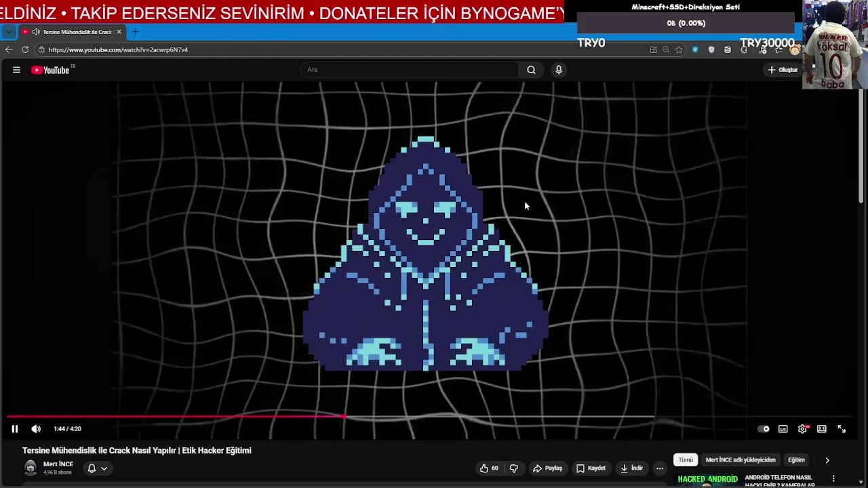The width and height of the screenshot is (868, 488).
Task: Open the Oluştur create button
Action: (x=783, y=70)
